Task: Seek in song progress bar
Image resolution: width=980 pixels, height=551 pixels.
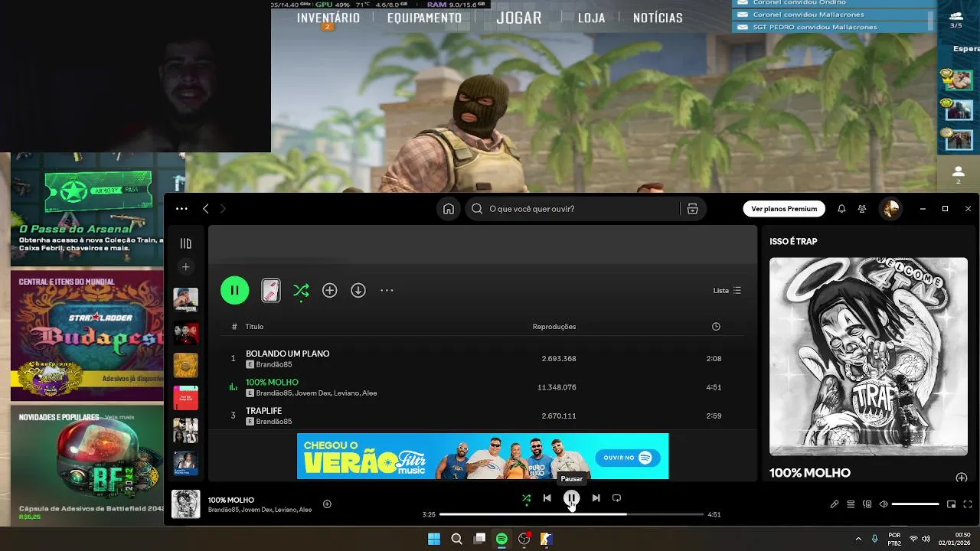Action: click(571, 514)
